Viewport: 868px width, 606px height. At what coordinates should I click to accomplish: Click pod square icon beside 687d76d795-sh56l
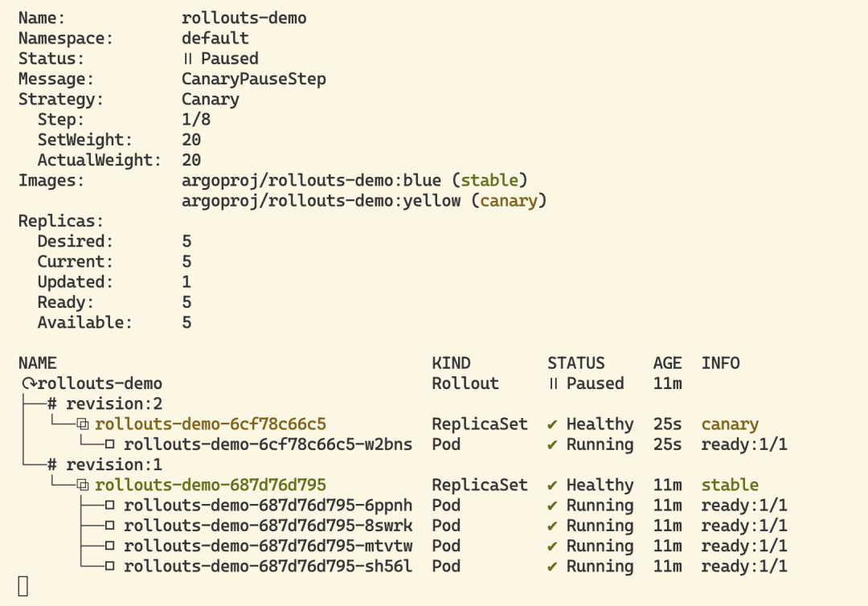pos(109,566)
